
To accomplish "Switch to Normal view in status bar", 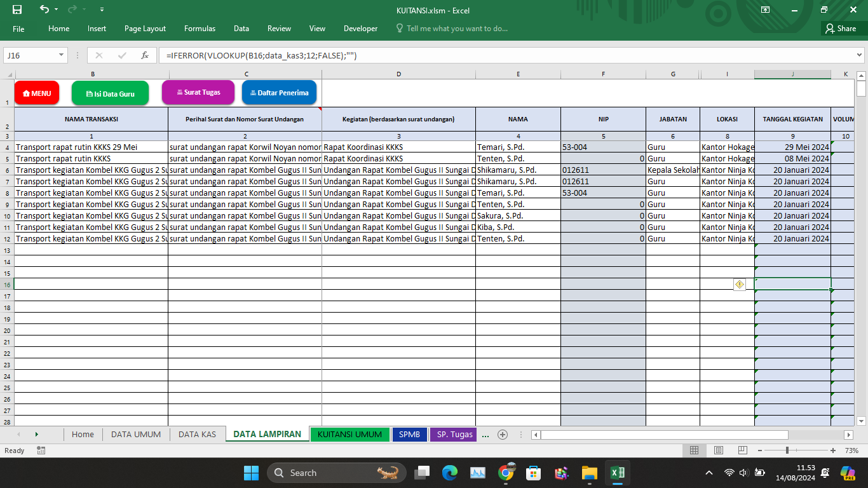I will [x=694, y=451].
